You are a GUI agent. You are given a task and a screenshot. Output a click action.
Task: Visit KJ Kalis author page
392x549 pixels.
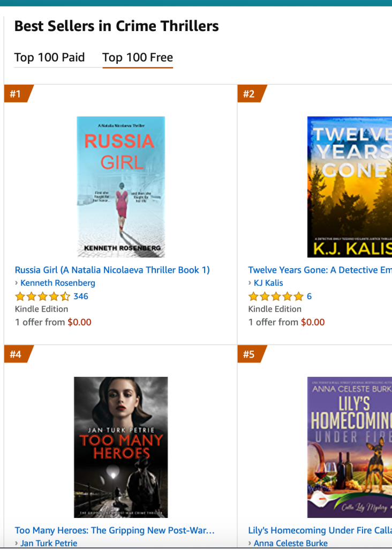(268, 283)
